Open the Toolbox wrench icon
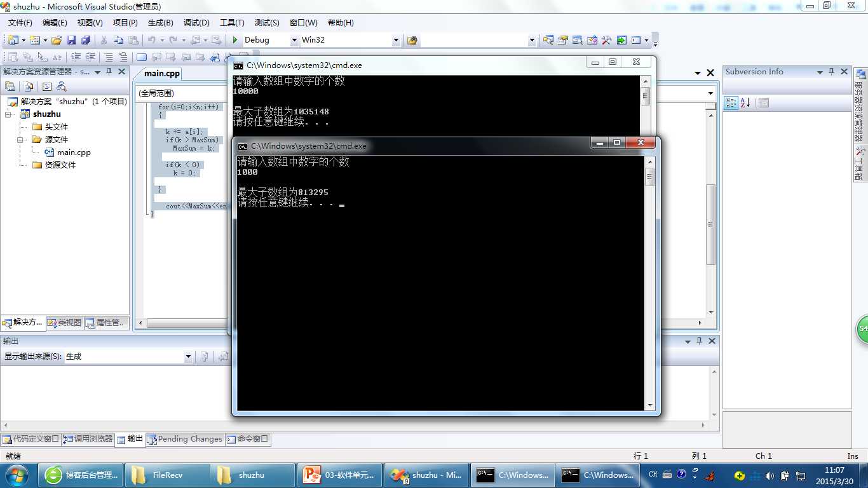The width and height of the screenshot is (868, 488). (606, 40)
